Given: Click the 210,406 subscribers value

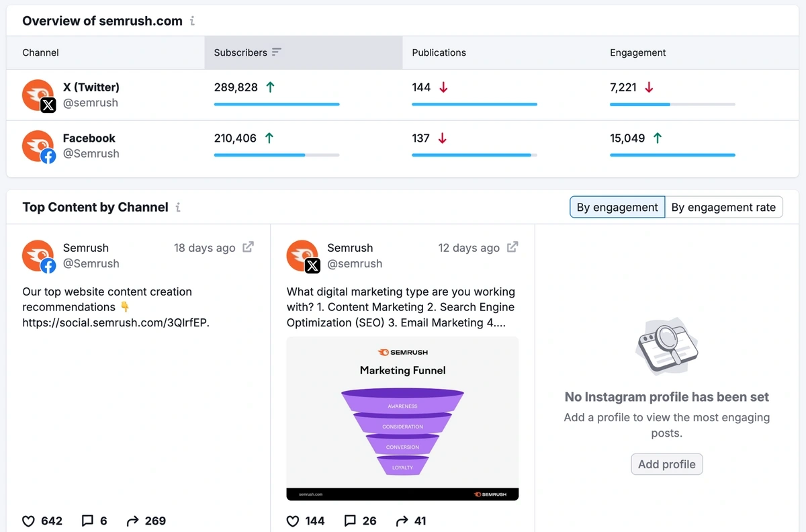Looking at the screenshot, I should [x=235, y=138].
